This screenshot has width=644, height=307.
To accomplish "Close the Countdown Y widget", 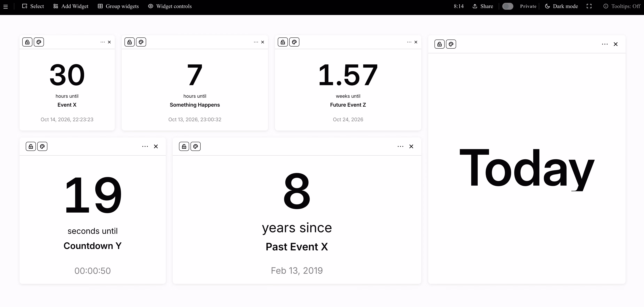I will pyautogui.click(x=156, y=146).
